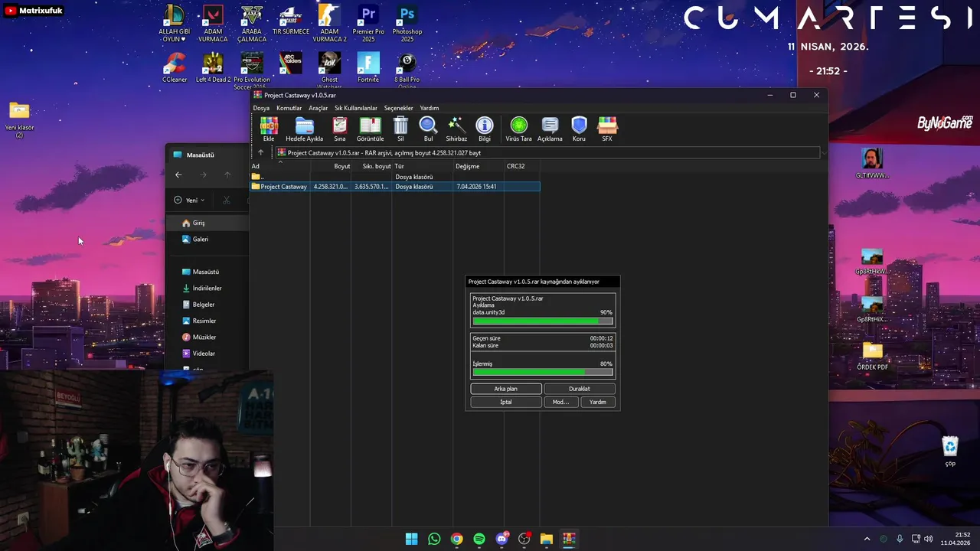980x551 pixels.
Task: Open the Sihirbaz (Wizard) toolbar icon
Action: point(456,129)
